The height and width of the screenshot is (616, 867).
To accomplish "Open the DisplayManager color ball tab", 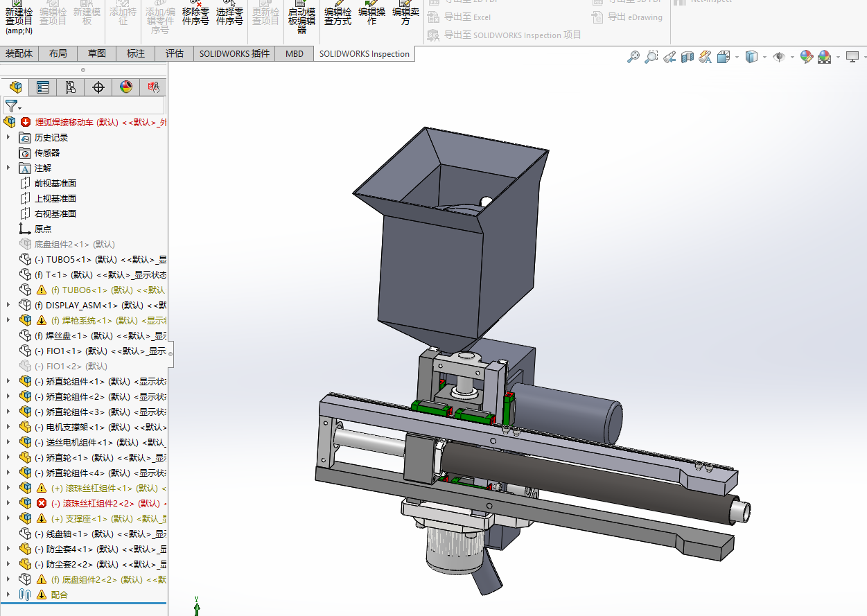I will [125, 87].
